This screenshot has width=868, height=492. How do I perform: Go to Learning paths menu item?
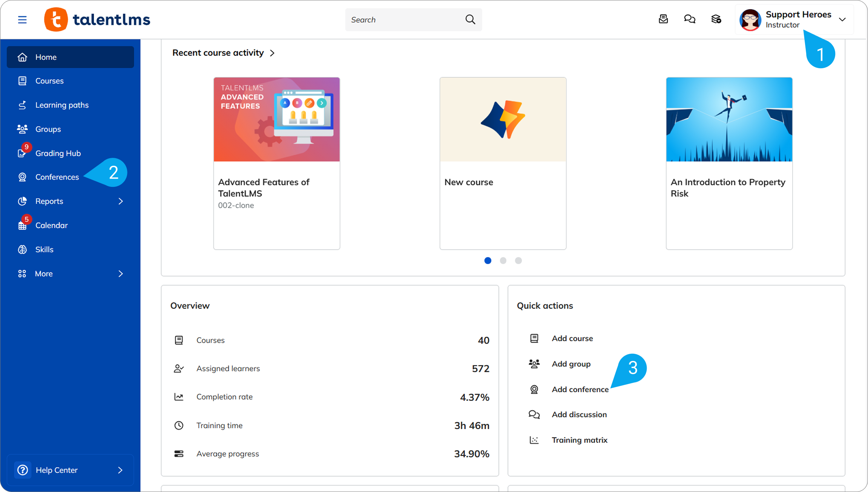tap(62, 105)
